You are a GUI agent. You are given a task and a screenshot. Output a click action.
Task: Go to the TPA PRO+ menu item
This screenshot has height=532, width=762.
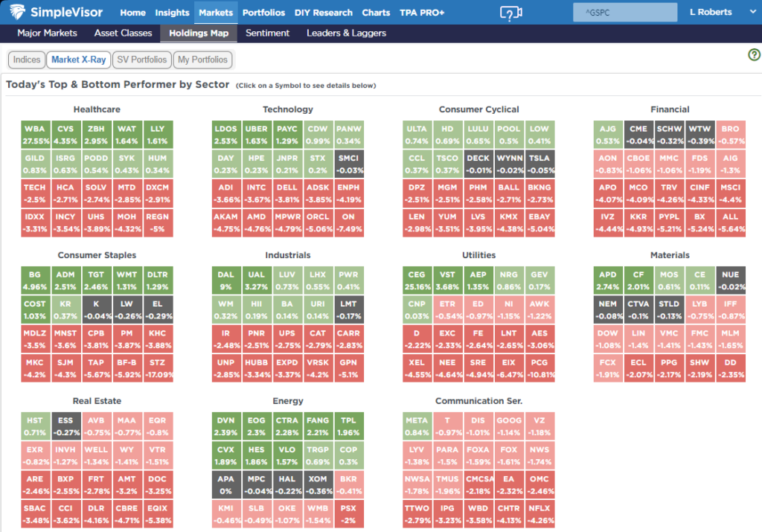[x=423, y=13]
